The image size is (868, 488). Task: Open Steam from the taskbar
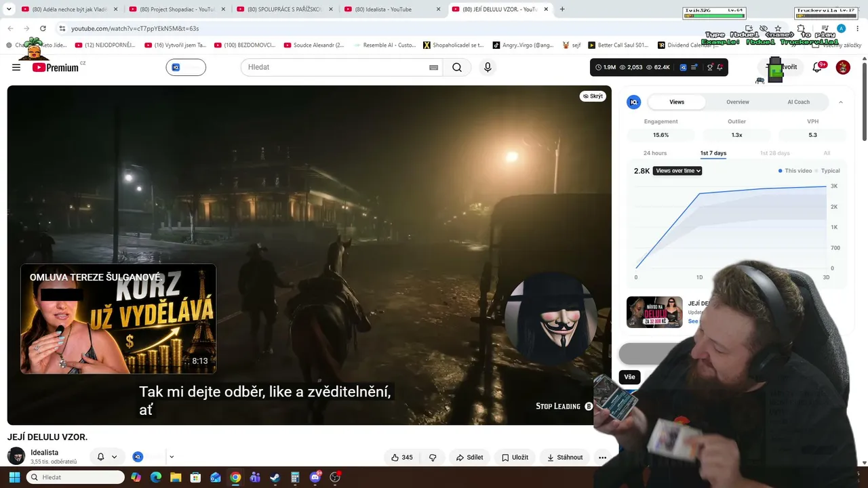275,477
